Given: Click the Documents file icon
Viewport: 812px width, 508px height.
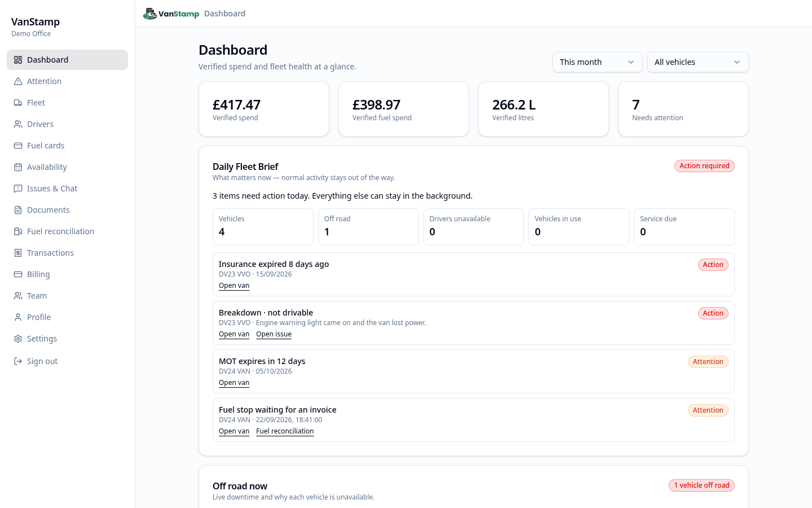Looking at the screenshot, I should pos(18,210).
